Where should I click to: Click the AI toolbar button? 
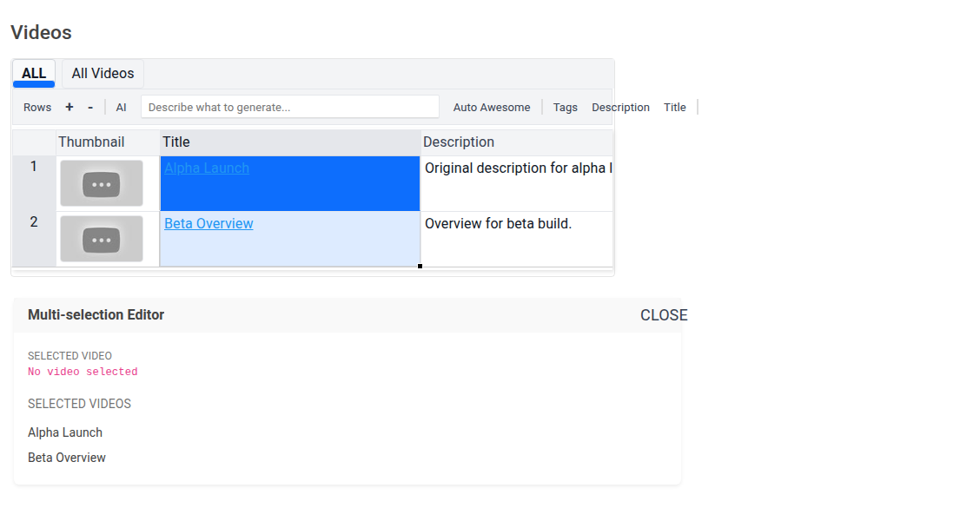[122, 108]
